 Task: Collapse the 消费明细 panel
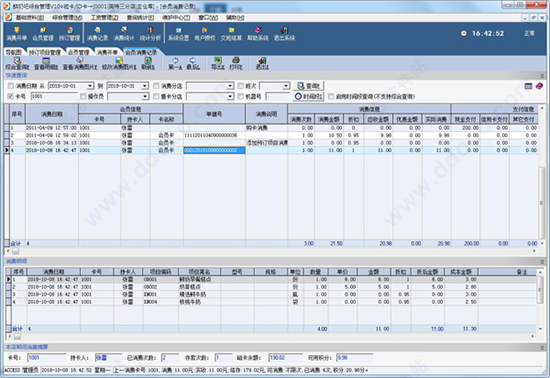pyautogui.click(x=542, y=262)
